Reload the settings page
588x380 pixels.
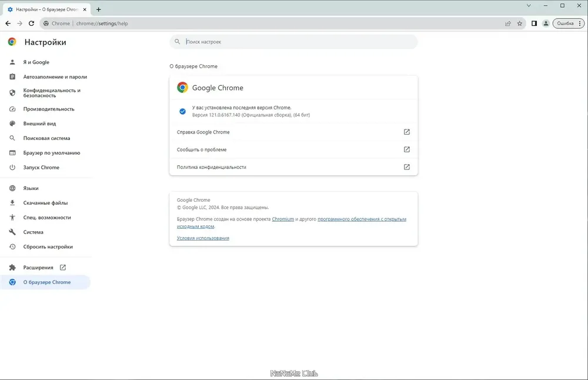coord(32,24)
